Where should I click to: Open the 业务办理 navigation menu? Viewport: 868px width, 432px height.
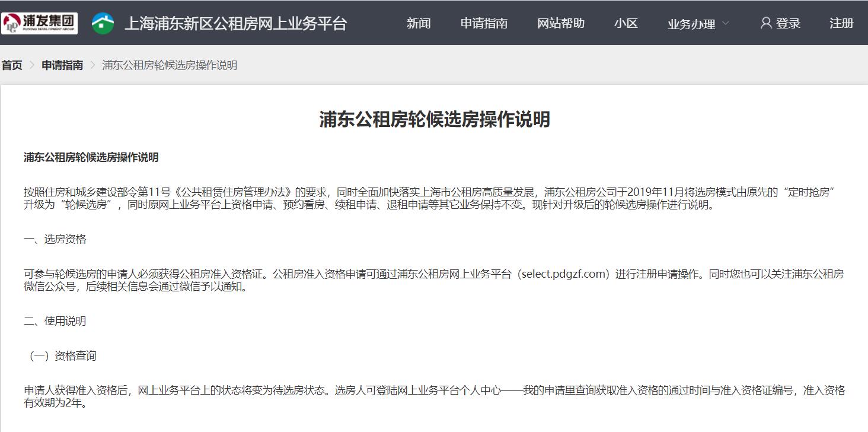(691, 24)
